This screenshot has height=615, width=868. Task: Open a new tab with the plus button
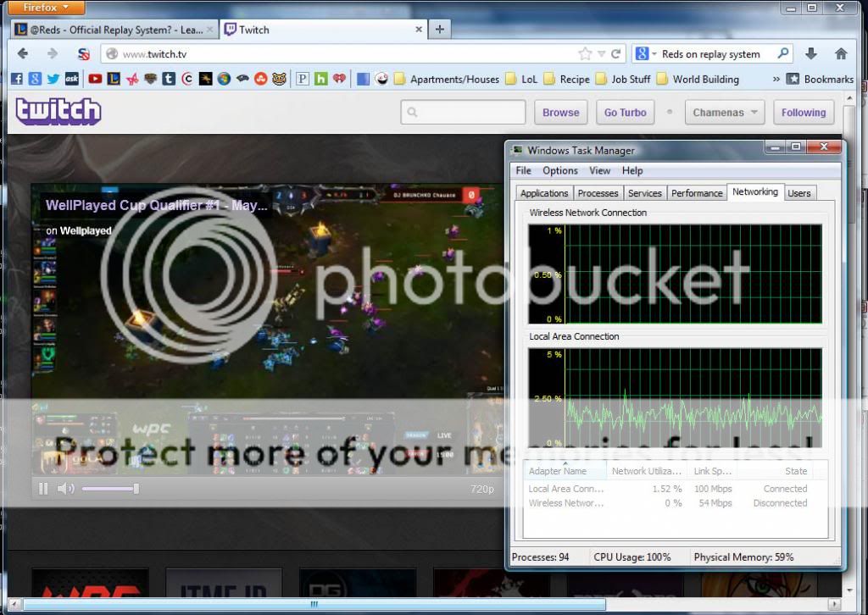(x=439, y=29)
